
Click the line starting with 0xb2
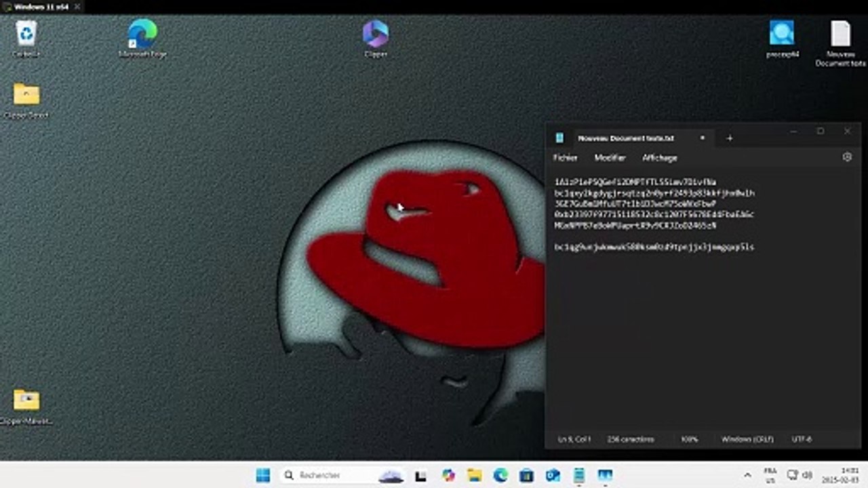[x=654, y=214]
